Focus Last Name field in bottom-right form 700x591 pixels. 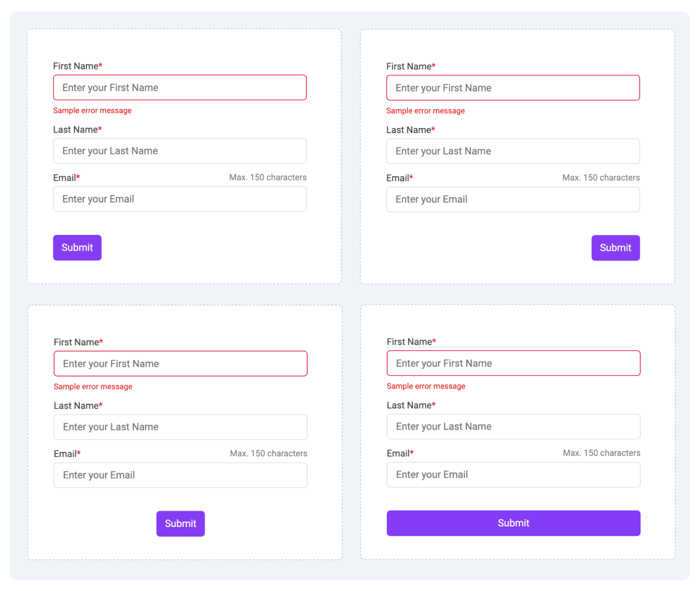(513, 427)
